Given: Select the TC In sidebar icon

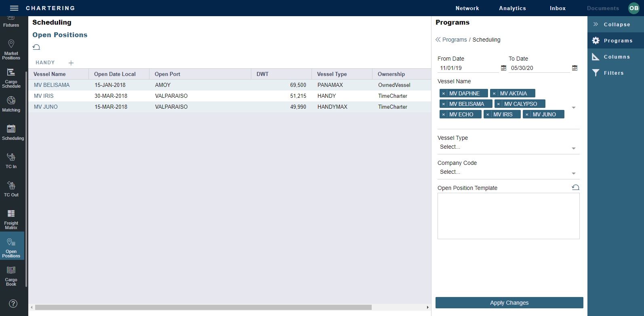Looking at the screenshot, I should click(x=11, y=160).
